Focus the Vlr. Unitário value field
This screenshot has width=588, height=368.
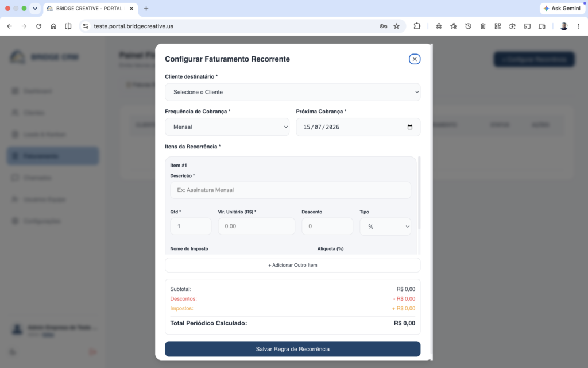[x=257, y=226]
